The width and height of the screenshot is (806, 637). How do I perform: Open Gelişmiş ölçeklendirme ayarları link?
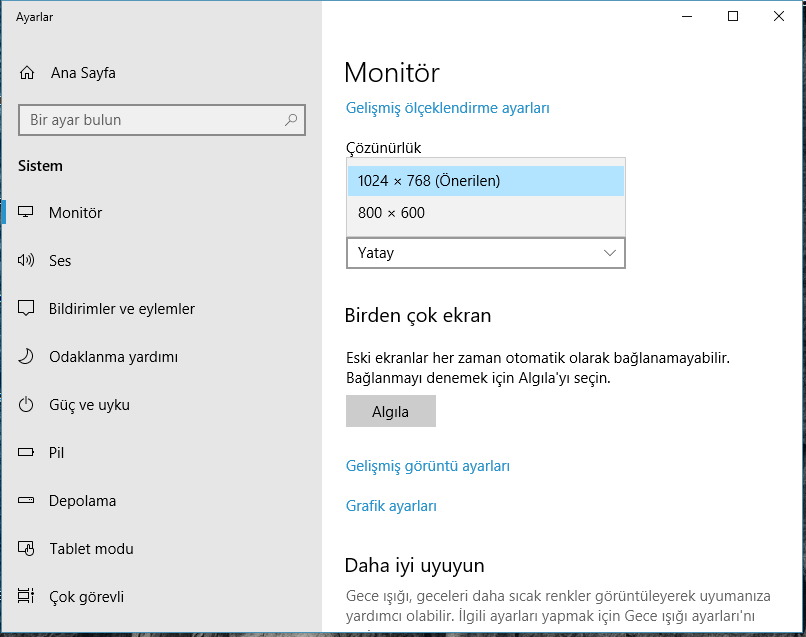[447, 108]
